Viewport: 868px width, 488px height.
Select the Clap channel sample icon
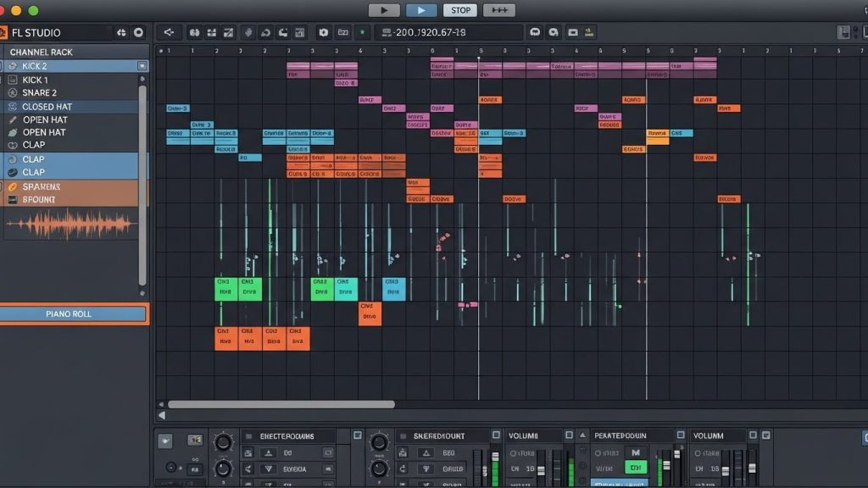coord(12,144)
